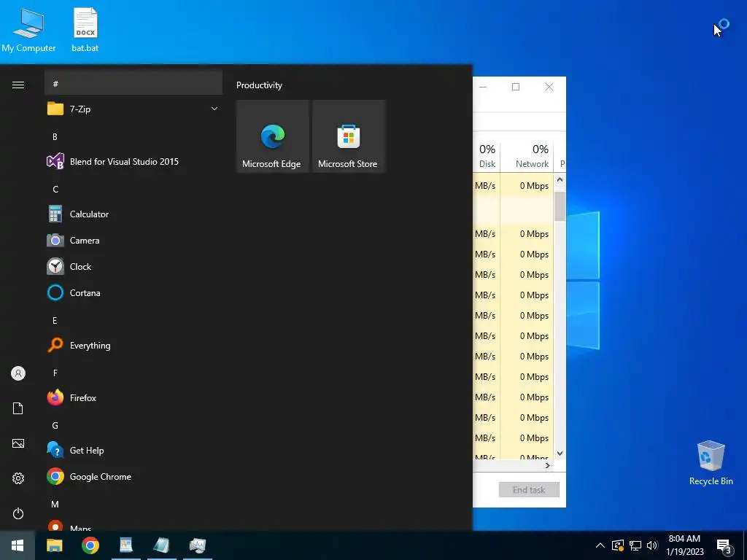Screen dimensions: 747x560
Task: Expand the 7-Zip folder chevron
Action: tap(214, 109)
